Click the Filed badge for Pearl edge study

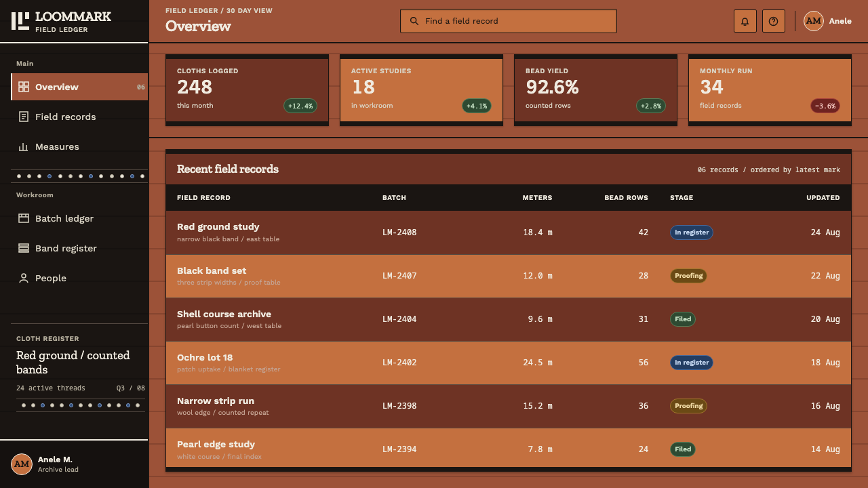click(x=683, y=449)
